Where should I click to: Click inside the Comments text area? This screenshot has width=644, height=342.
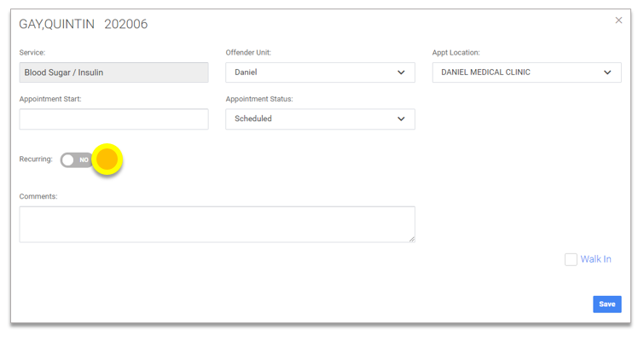pyautogui.click(x=217, y=224)
